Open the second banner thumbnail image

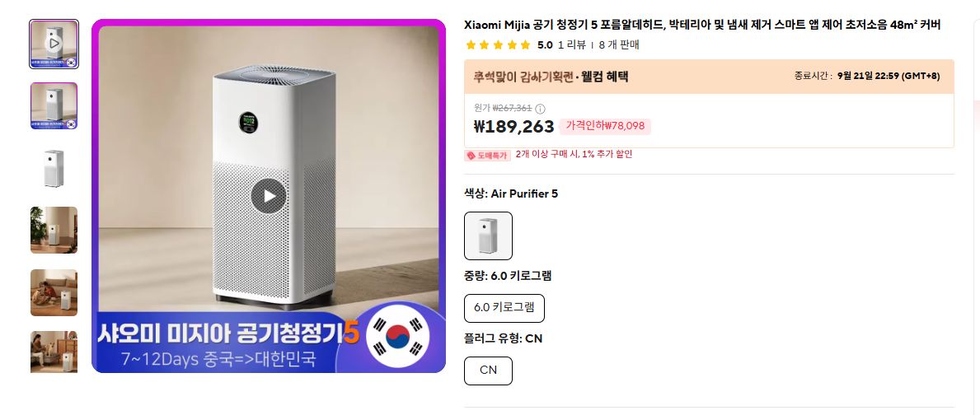54,105
